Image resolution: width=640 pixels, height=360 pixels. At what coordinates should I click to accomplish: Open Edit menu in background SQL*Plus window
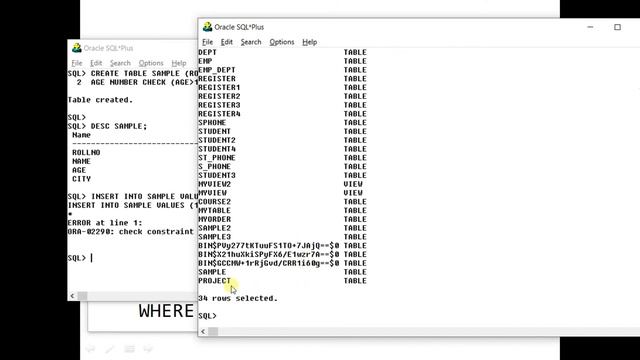(96, 63)
